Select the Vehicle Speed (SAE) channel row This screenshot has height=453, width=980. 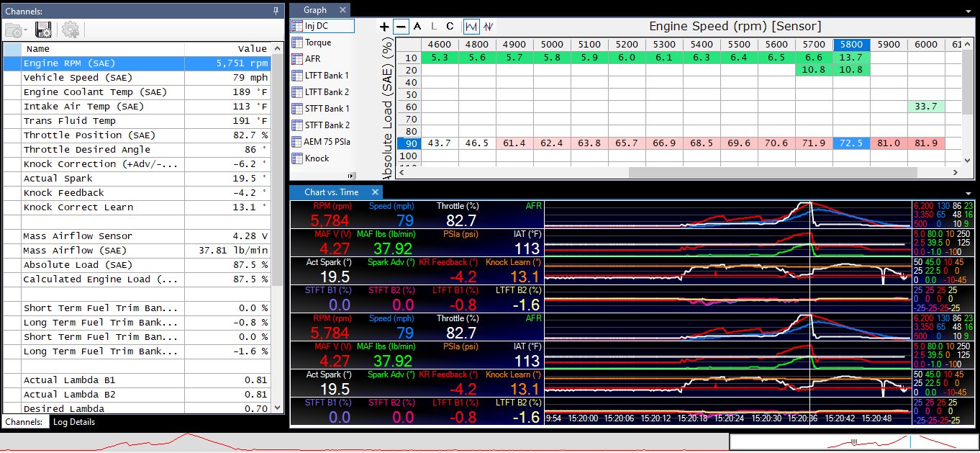(x=137, y=78)
